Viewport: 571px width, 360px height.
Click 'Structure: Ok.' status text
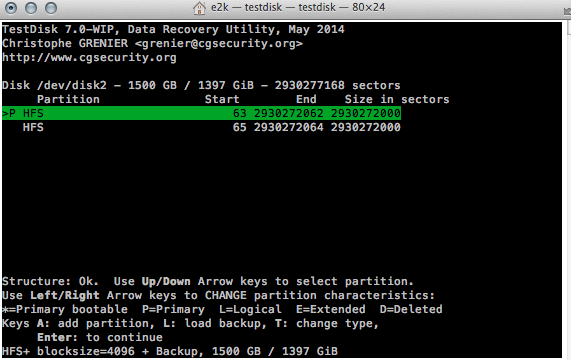pos(50,281)
